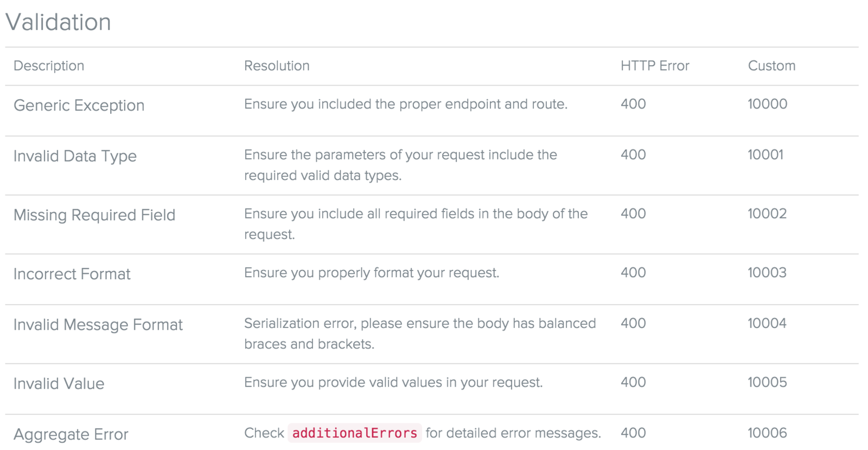Click the Invalid Value row label

coord(59,384)
